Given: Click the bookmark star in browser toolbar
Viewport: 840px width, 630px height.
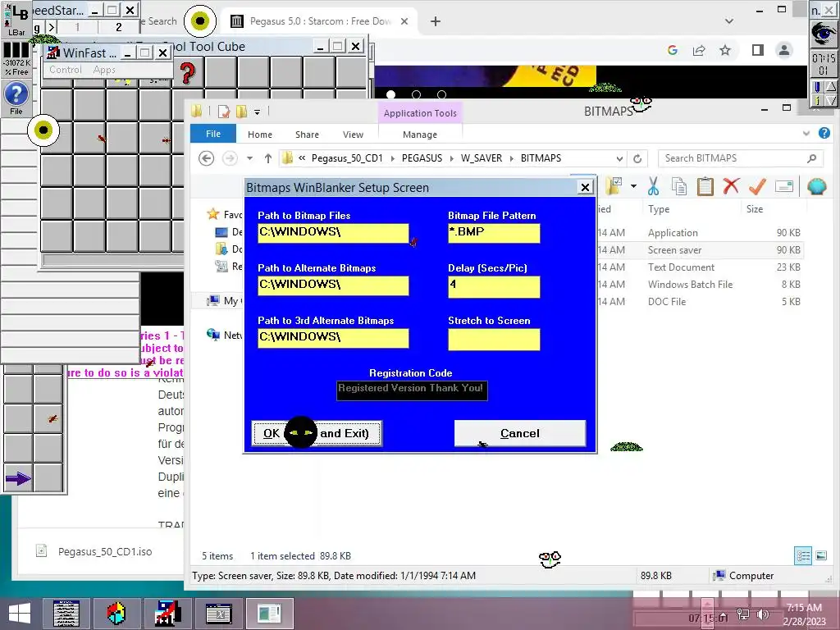Looking at the screenshot, I should point(725,50).
